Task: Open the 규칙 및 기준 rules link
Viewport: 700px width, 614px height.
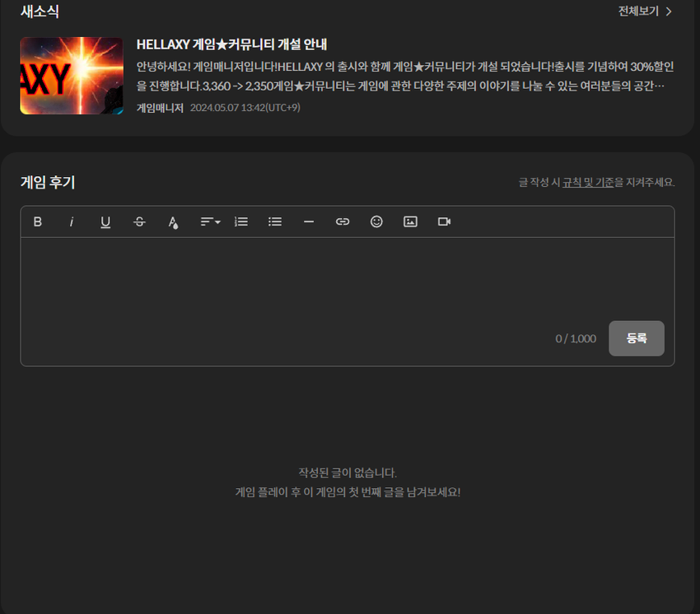Action: pyautogui.click(x=588, y=183)
